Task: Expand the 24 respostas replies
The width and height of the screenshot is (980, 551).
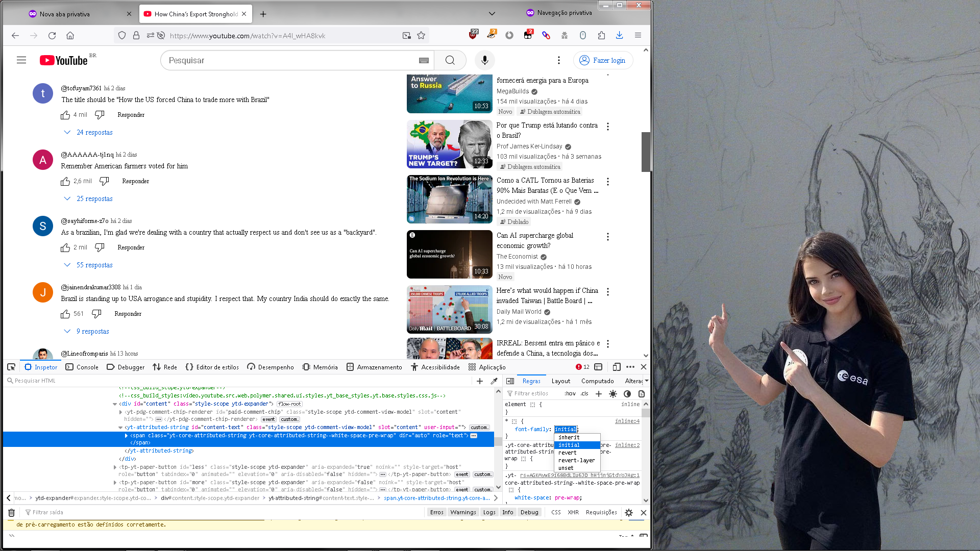Action: point(94,133)
